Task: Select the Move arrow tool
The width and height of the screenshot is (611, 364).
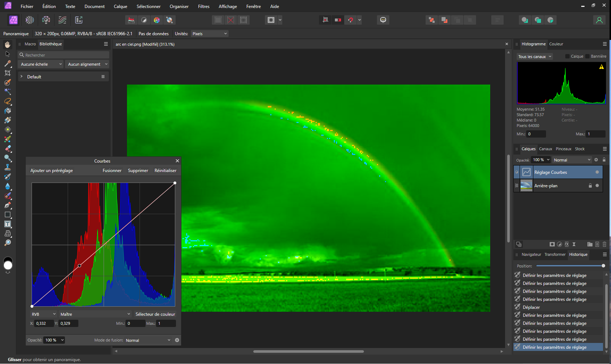Action: click(8, 54)
